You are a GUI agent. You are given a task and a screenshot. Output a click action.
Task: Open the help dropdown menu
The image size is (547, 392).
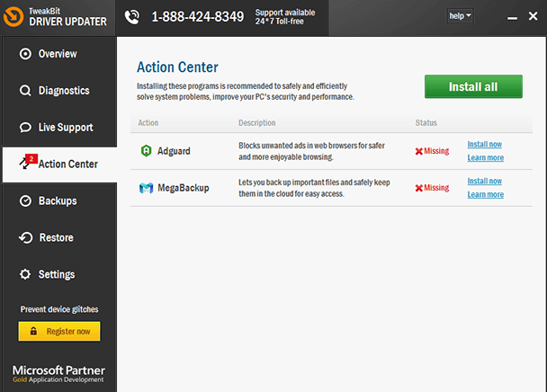coord(460,16)
